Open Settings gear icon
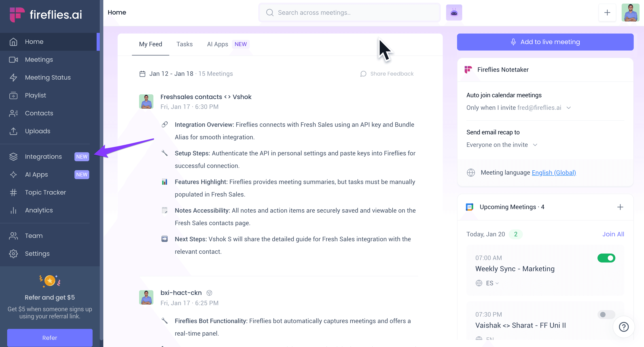 (13, 254)
